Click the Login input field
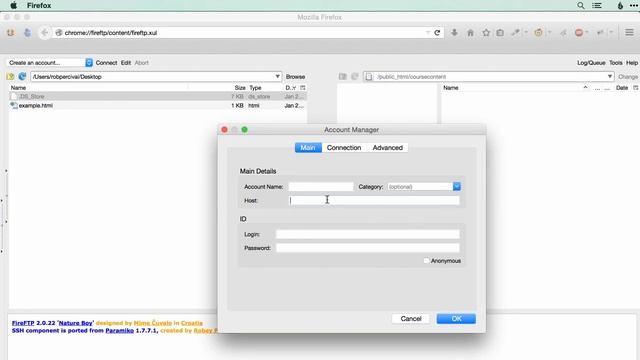Viewport: 640px width, 360px height. [367, 234]
